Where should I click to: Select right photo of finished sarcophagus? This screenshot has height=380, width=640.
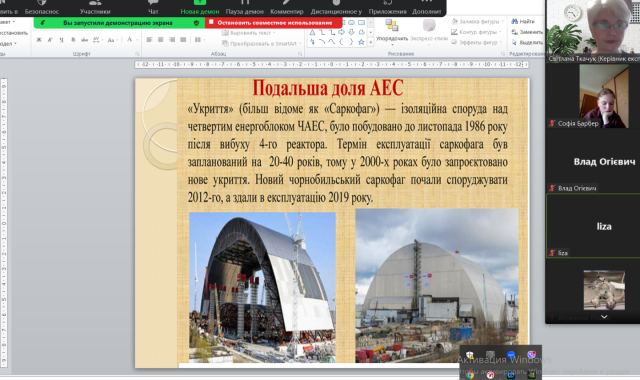pos(437,286)
